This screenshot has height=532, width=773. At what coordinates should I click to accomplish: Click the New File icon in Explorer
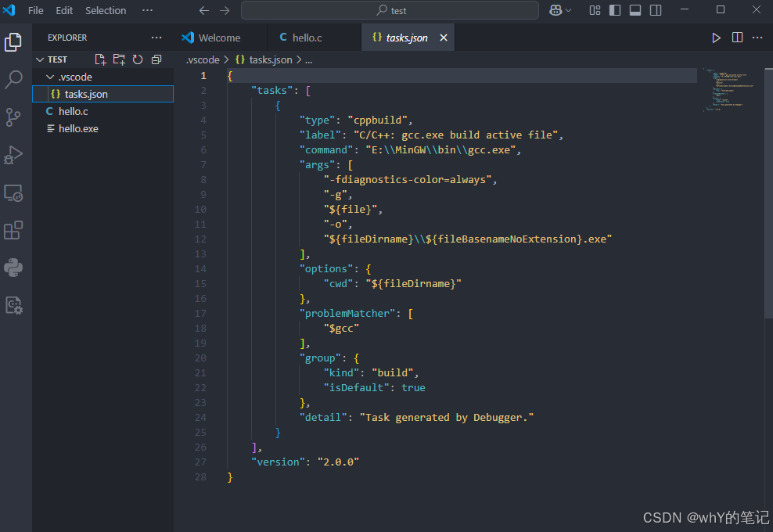[100, 59]
